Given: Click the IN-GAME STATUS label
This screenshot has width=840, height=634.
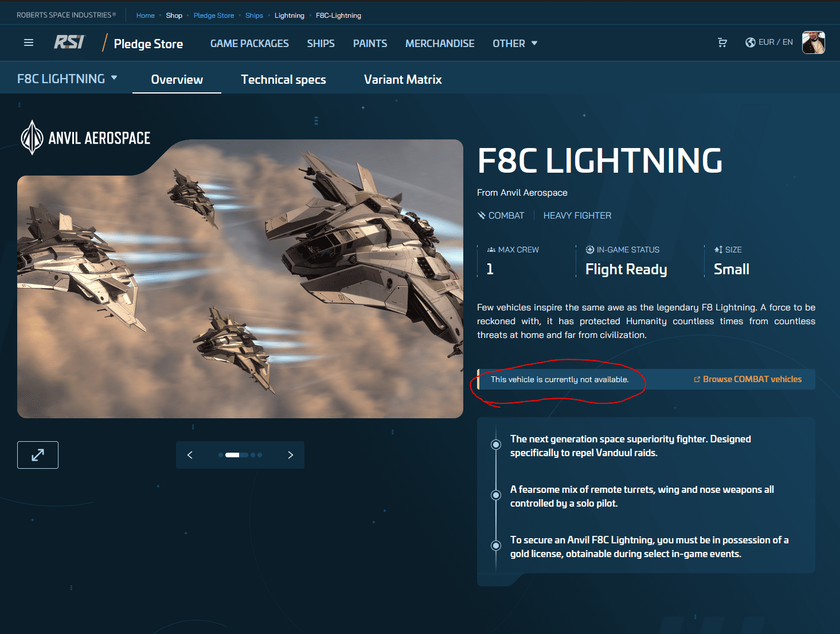Looking at the screenshot, I should 623,250.
